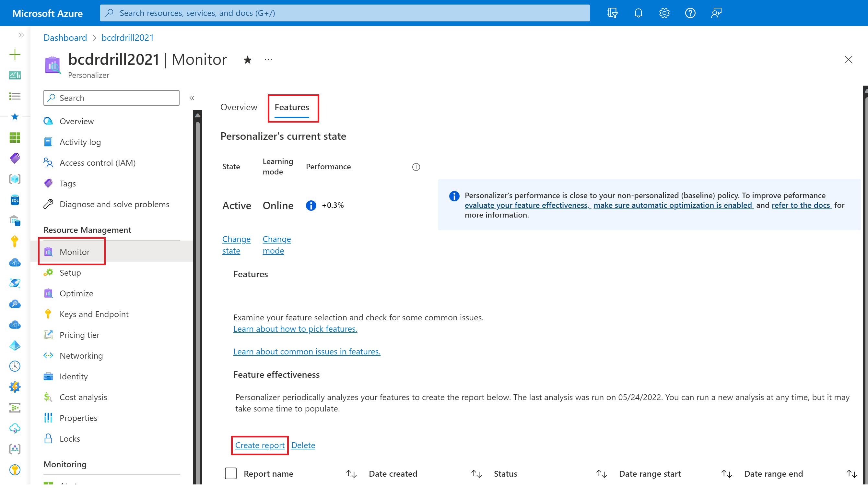Viewport: 868px width, 488px height.
Task: Select the Tags resource management icon
Action: [49, 183]
